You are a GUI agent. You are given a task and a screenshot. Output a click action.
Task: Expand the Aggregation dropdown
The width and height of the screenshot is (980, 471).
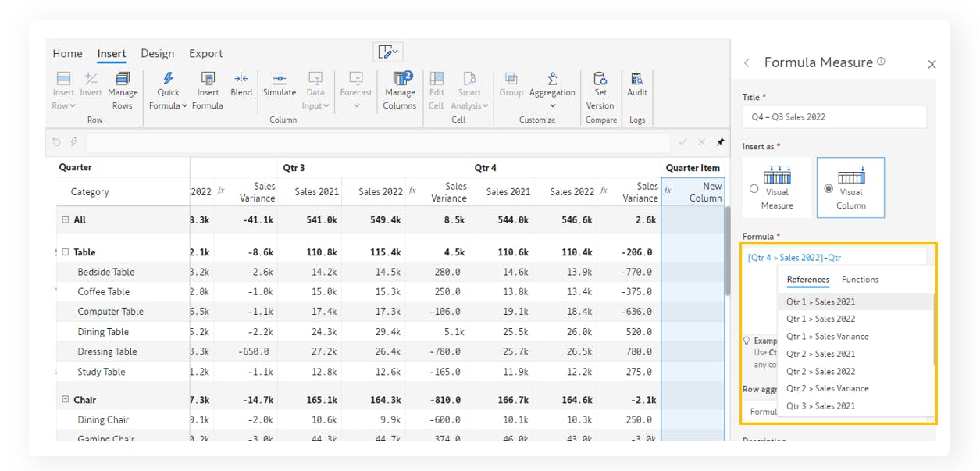click(x=552, y=105)
